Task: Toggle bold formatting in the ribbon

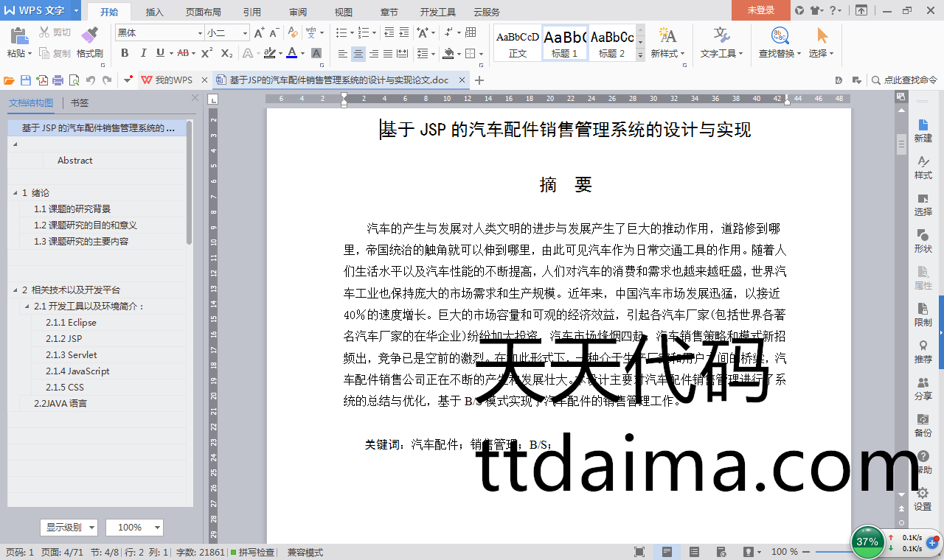Action: (x=125, y=53)
